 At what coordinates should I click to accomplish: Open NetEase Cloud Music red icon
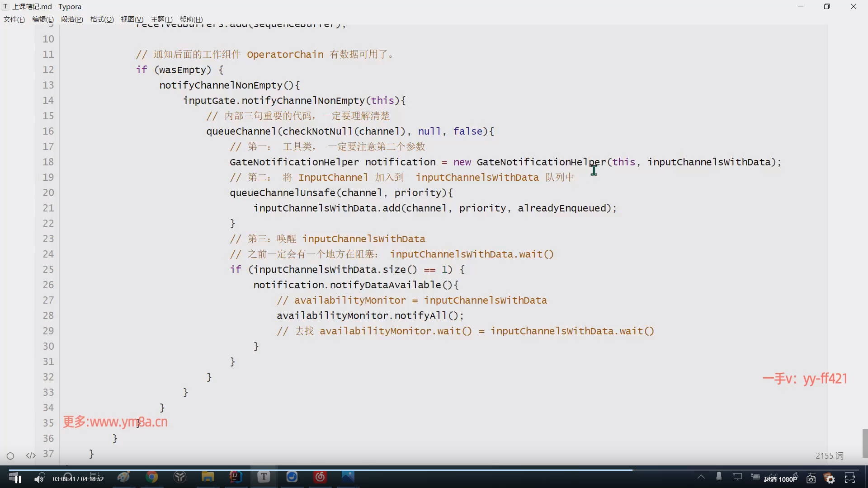click(x=320, y=477)
